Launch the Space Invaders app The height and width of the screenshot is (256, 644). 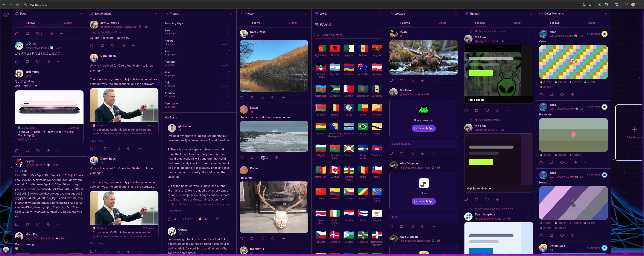(423, 129)
